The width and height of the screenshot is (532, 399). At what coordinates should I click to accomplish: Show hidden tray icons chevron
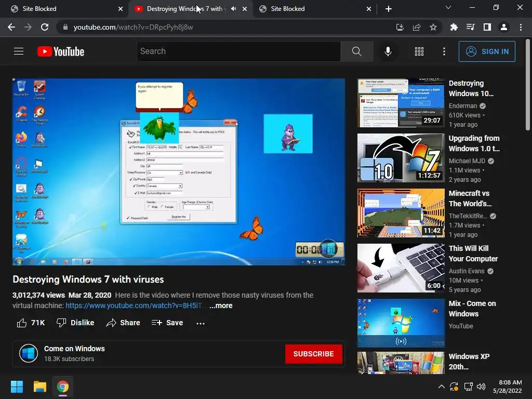coord(442,387)
